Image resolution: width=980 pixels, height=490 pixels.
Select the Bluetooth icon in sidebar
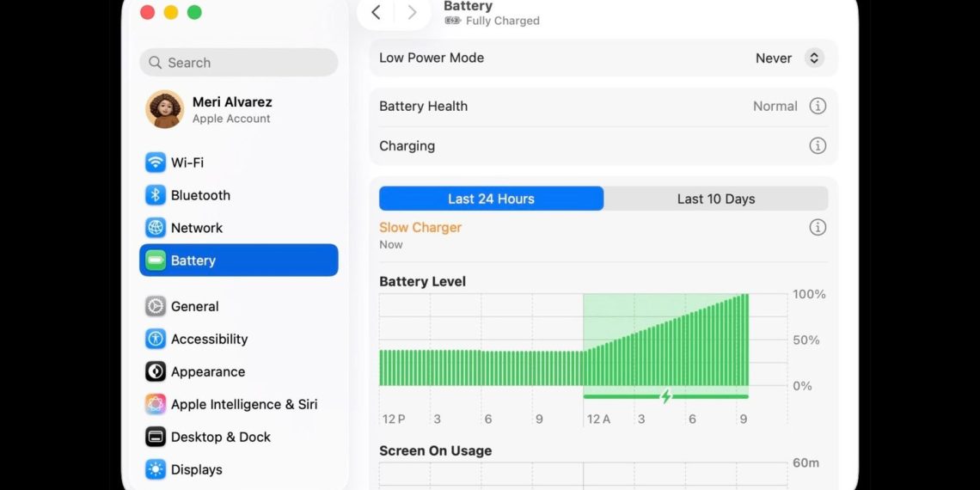pos(156,195)
